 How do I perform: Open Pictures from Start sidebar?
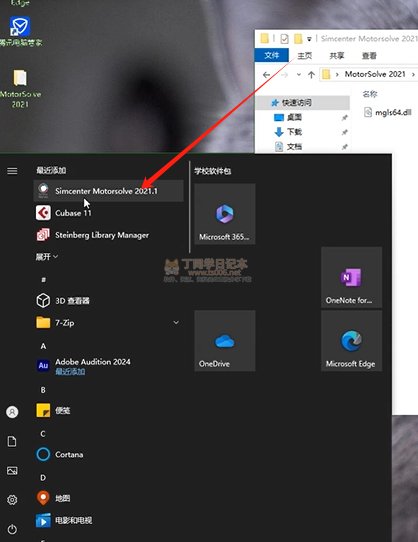pos(12,470)
